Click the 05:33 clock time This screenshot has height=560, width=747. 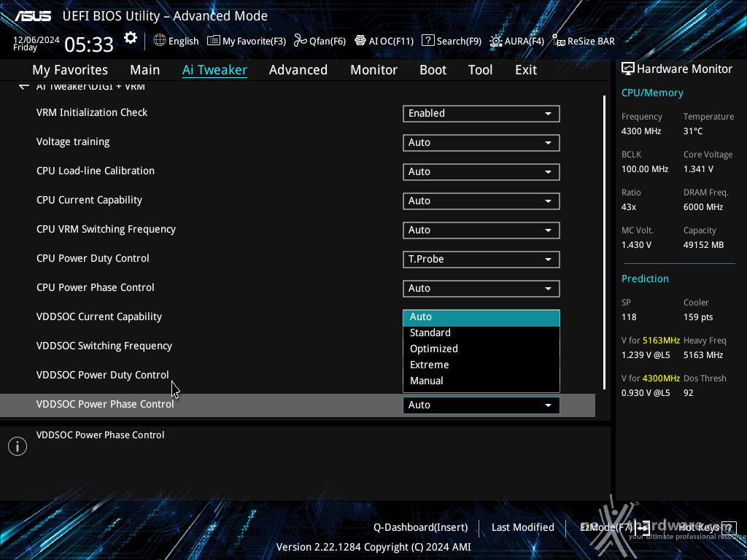[89, 44]
